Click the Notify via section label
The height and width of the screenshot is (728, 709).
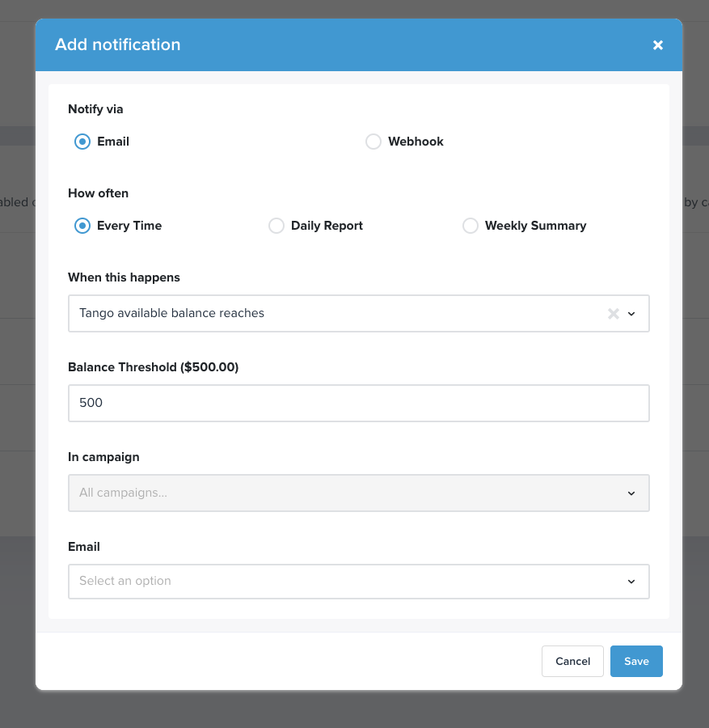pyautogui.click(x=95, y=109)
